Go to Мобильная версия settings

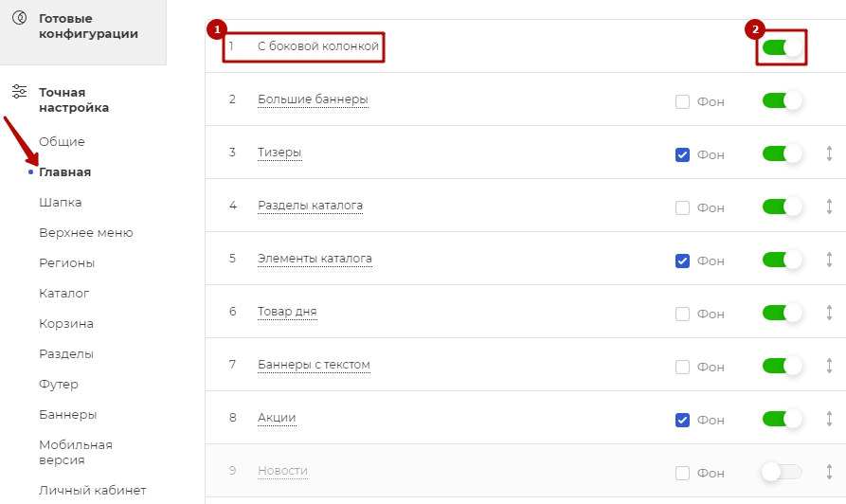coord(76,452)
